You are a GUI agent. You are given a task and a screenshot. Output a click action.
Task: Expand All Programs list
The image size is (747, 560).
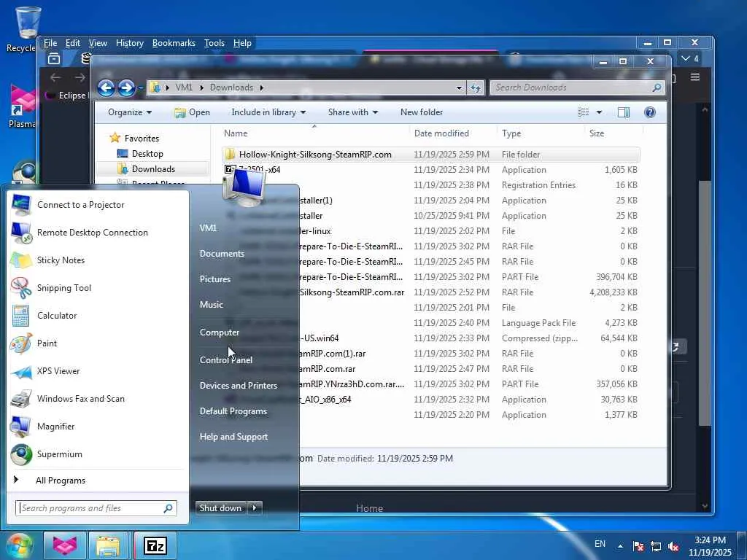coord(61,481)
